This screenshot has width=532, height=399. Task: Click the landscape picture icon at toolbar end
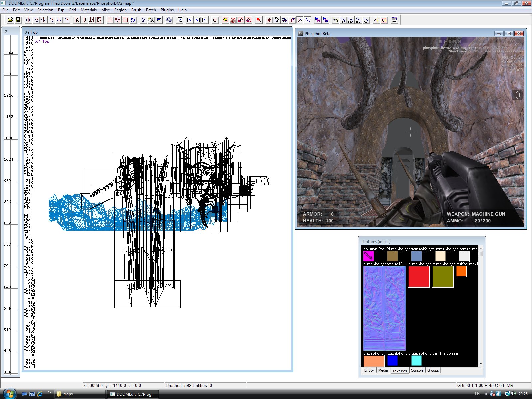click(394, 20)
